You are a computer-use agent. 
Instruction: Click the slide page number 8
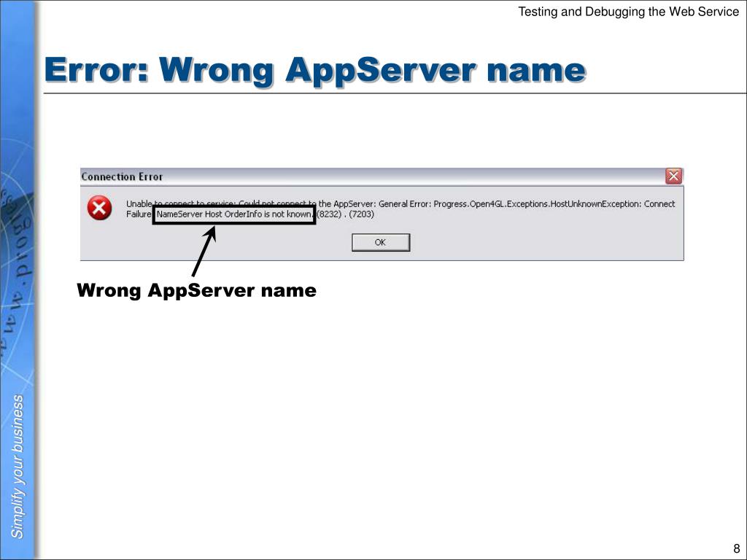(x=737, y=548)
